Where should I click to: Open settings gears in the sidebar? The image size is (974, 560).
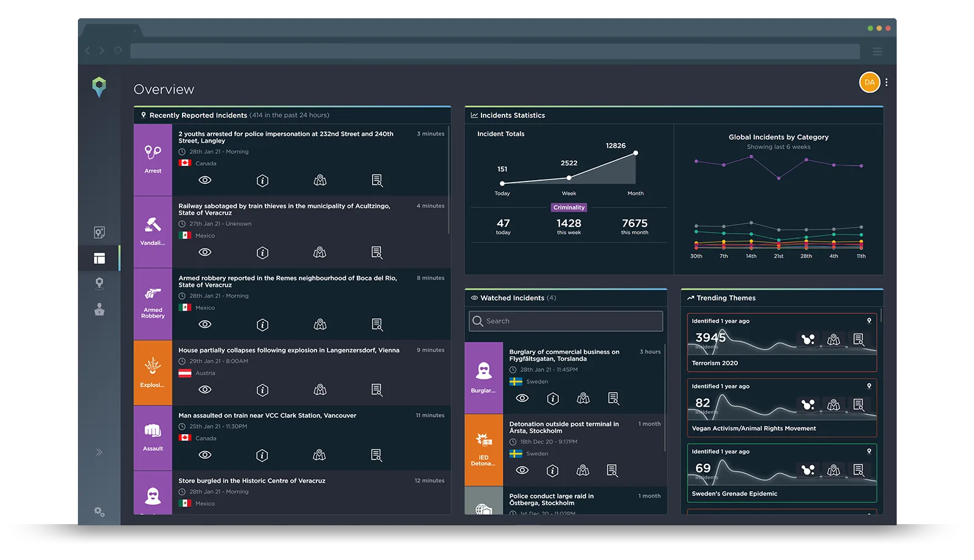(x=99, y=512)
